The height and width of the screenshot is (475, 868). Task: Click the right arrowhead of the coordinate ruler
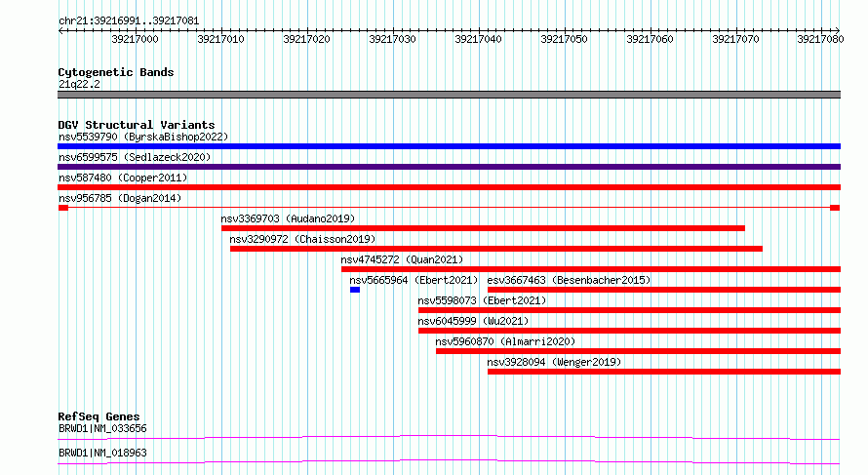click(838, 30)
